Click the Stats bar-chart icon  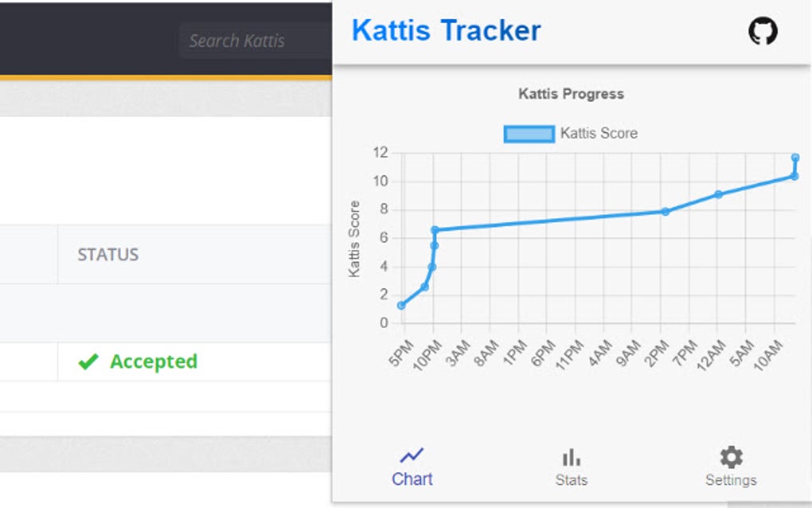click(571, 455)
